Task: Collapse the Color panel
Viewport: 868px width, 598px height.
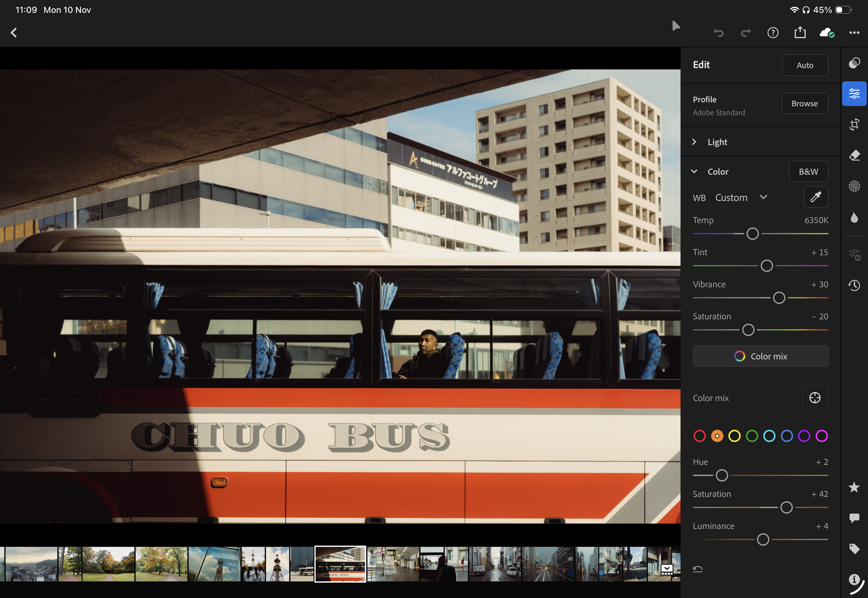Action: (x=694, y=172)
